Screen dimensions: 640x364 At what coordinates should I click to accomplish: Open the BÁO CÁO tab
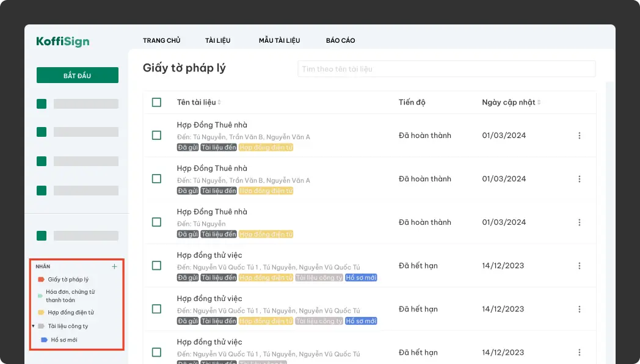[x=340, y=40]
